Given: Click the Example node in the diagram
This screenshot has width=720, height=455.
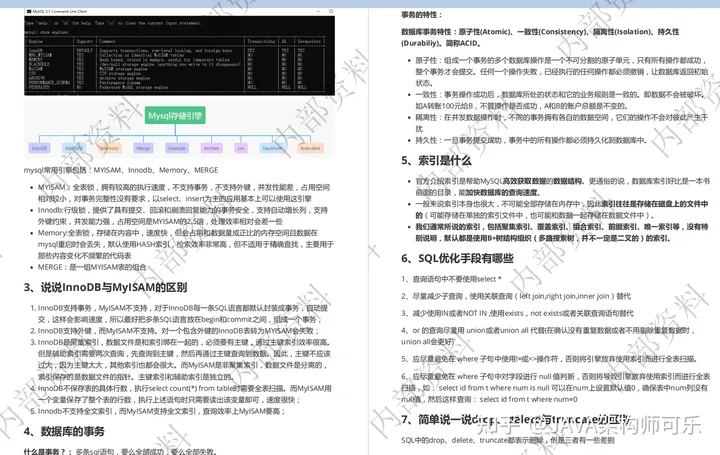Looking at the screenshot, I should [177, 148].
